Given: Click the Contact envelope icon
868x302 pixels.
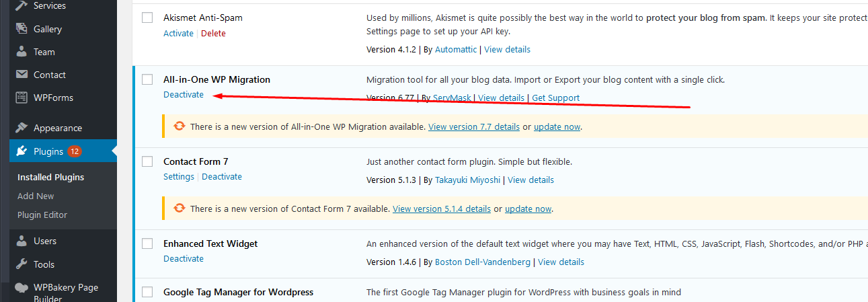Looking at the screenshot, I should [22, 75].
